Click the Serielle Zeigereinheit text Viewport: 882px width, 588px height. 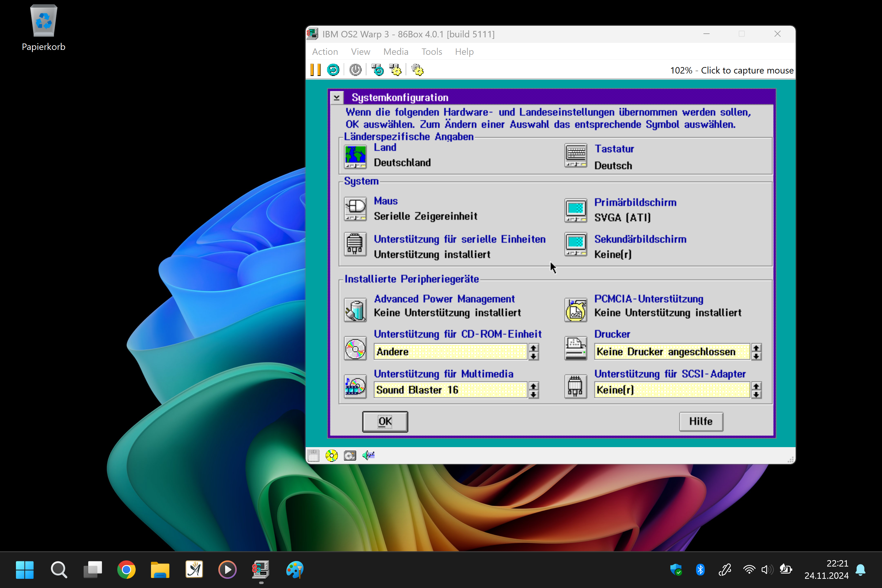point(425,217)
